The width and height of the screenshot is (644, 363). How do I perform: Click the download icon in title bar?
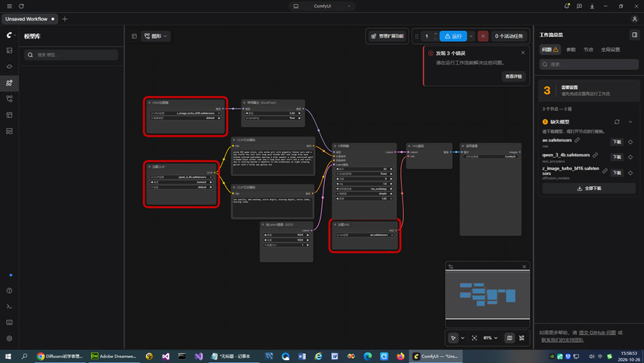(591, 6)
